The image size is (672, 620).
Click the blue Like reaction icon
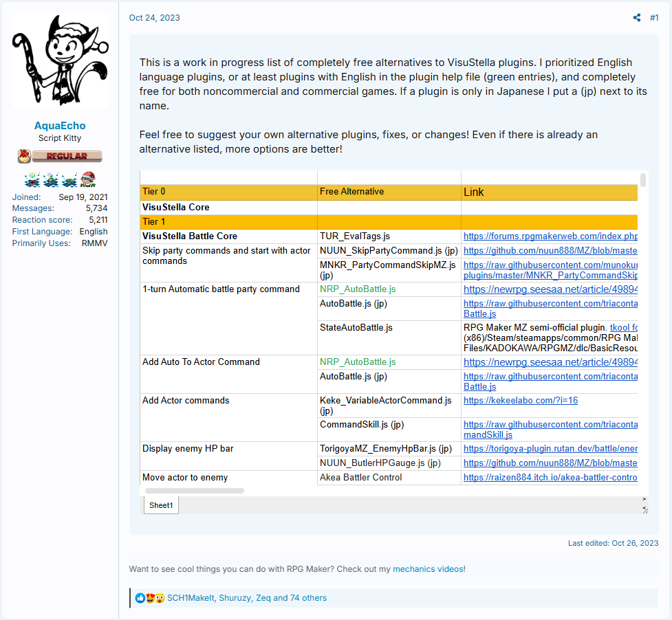[140, 598]
